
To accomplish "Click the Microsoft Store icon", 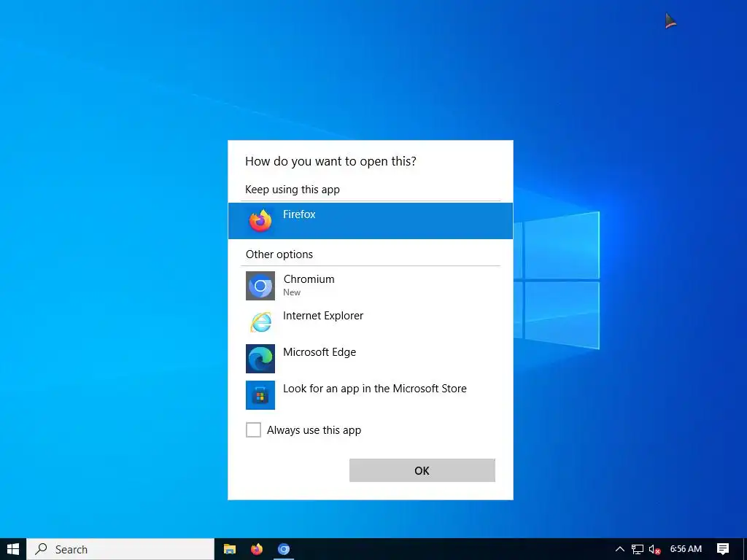I will pyautogui.click(x=260, y=394).
